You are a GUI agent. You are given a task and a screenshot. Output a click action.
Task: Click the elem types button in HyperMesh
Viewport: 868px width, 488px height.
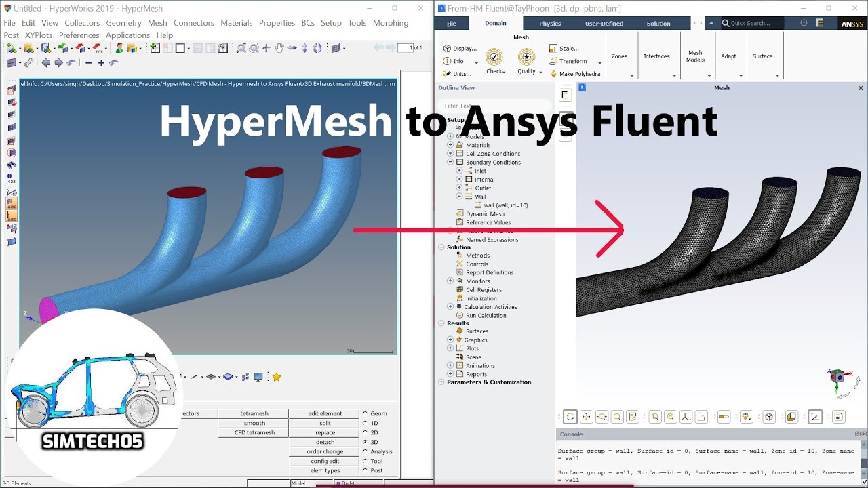click(x=325, y=470)
